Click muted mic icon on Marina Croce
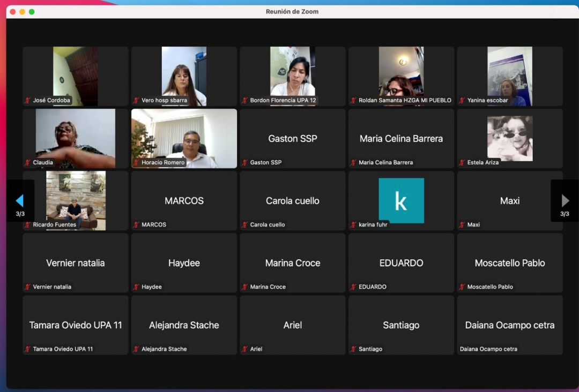This screenshot has width=579, height=392. coord(245,287)
